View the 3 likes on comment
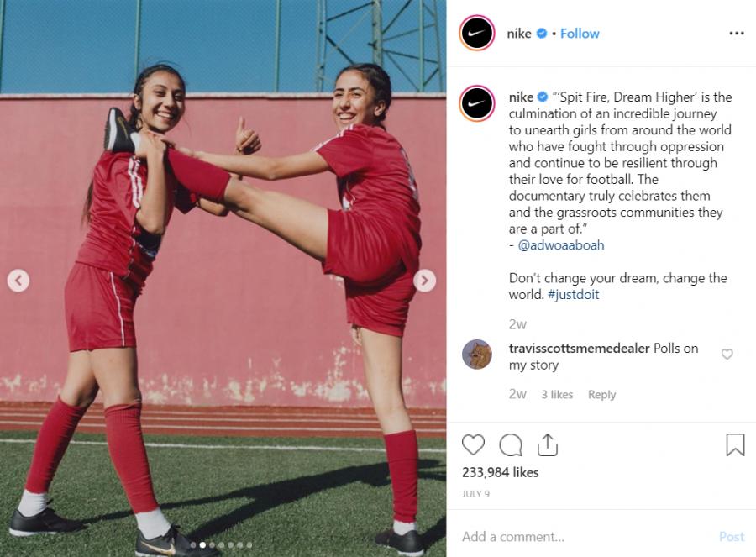The width and height of the screenshot is (756, 557). (557, 395)
